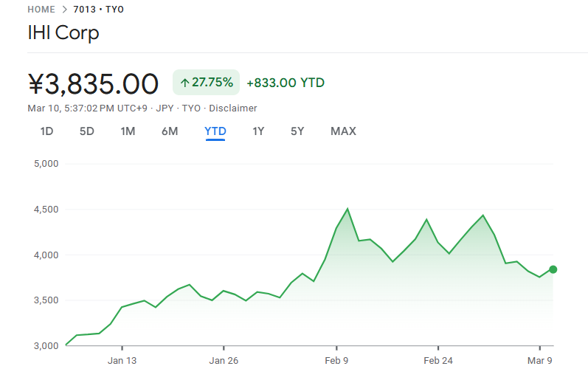
Task: Click the breadcrumb chevron after HOME
Action: 66,10
